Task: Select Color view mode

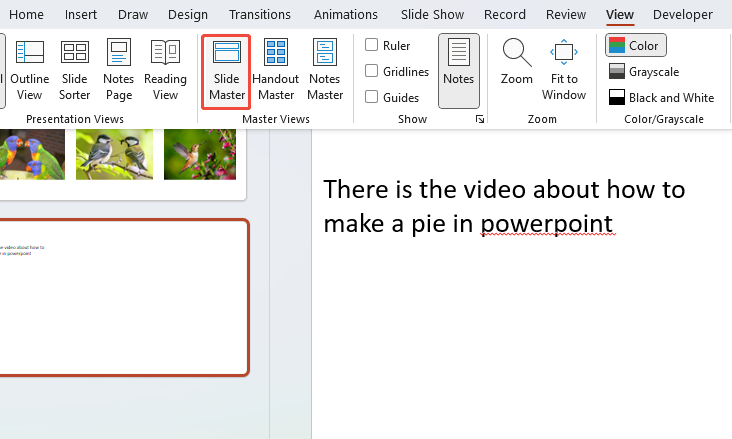Action: point(635,45)
